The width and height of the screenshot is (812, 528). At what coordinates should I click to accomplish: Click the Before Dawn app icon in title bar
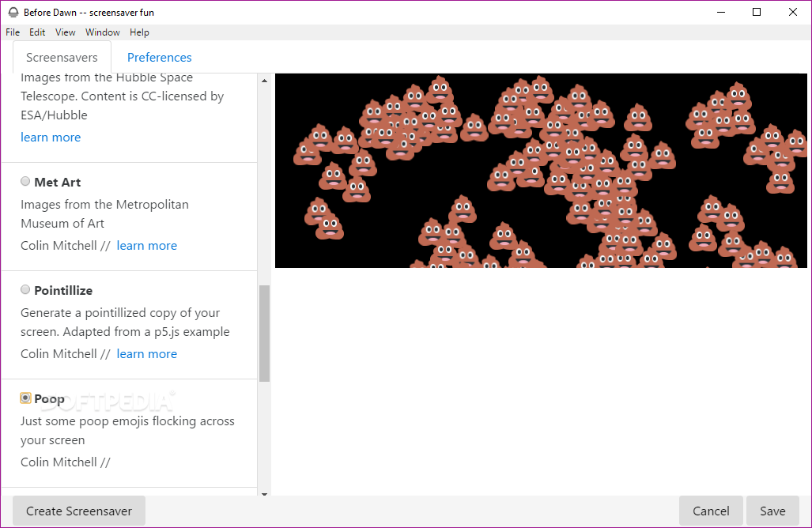tap(13, 13)
